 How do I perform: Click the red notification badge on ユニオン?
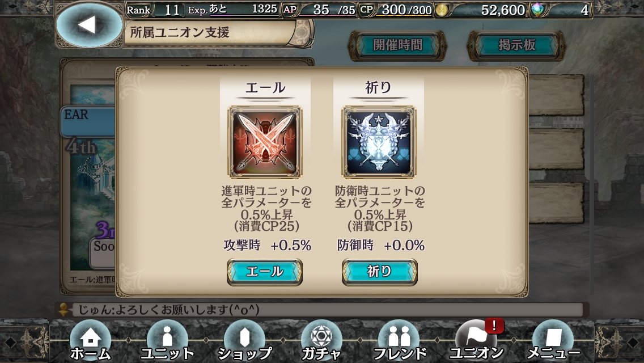tap(494, 326)
